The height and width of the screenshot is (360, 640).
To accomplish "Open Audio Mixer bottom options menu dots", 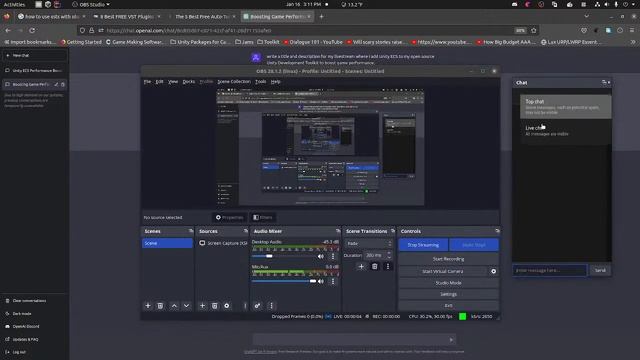I will (x=271, y=305).
